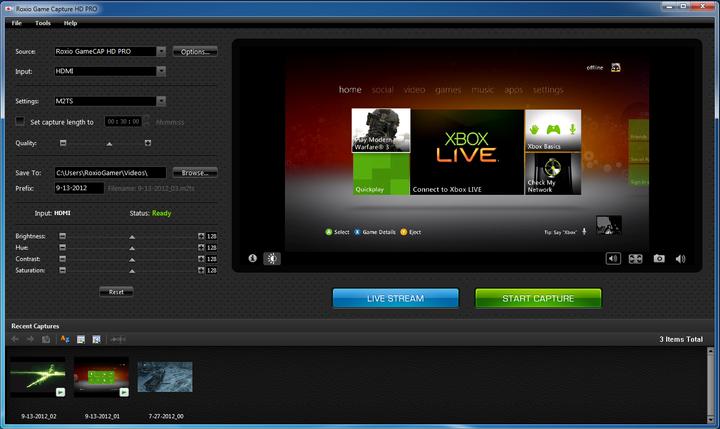The image size is (720, 429).
Task: Decrease Saturation with the minus icon
Action: [62, 270]
